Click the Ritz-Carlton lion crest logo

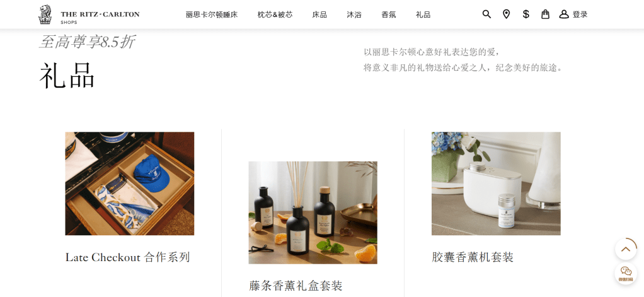coord(45,15)
